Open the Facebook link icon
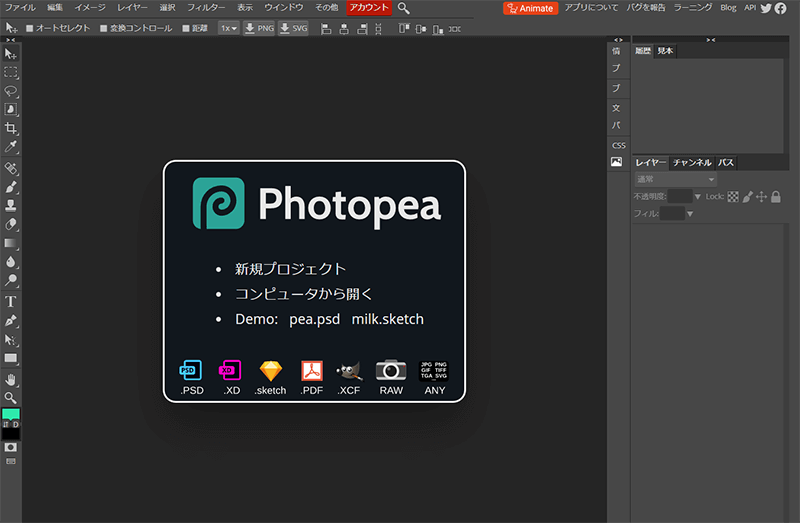The image size is (800, 523). 781,8
